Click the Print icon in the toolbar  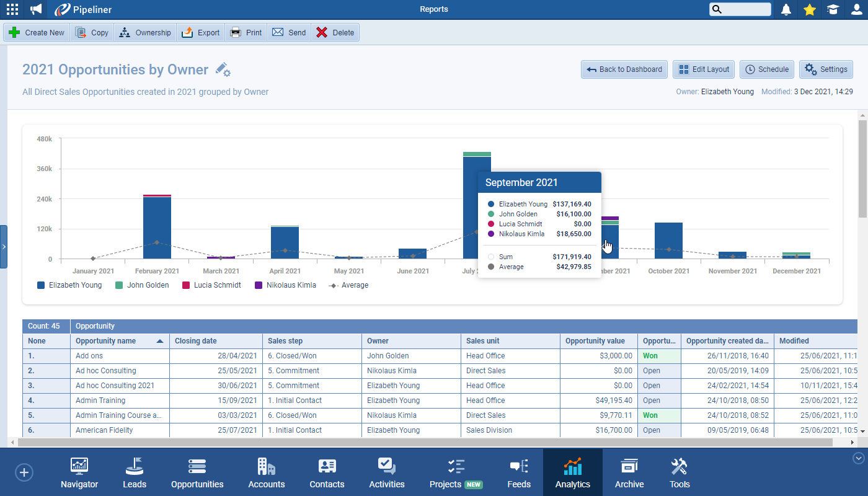click(246, 32)
